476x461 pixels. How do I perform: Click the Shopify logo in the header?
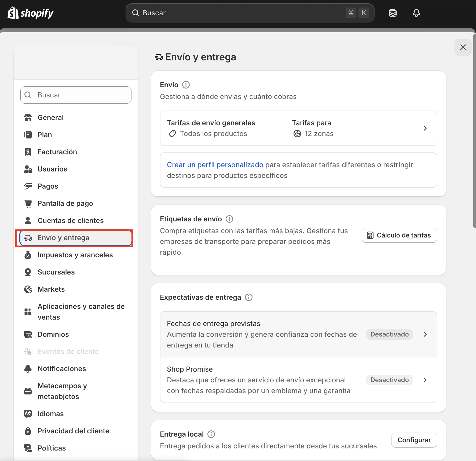(x=30, y=13)
